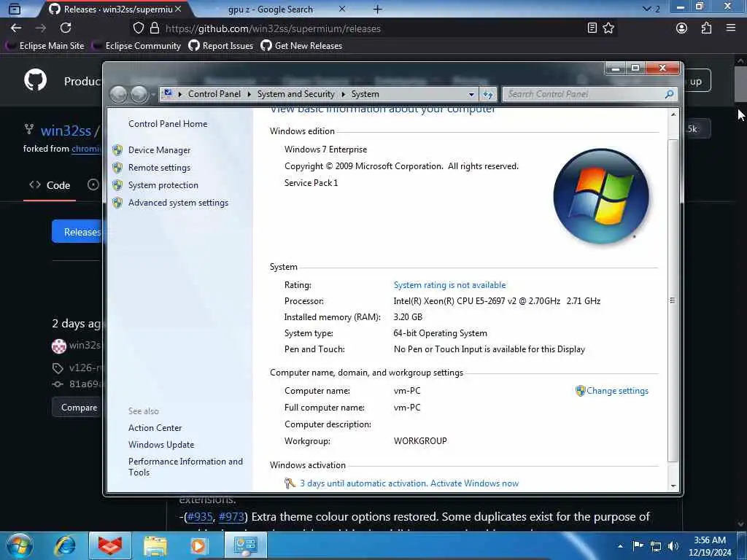747x560 pixels.
Task: Click activation keys icon
Action: tap(290, 483)
